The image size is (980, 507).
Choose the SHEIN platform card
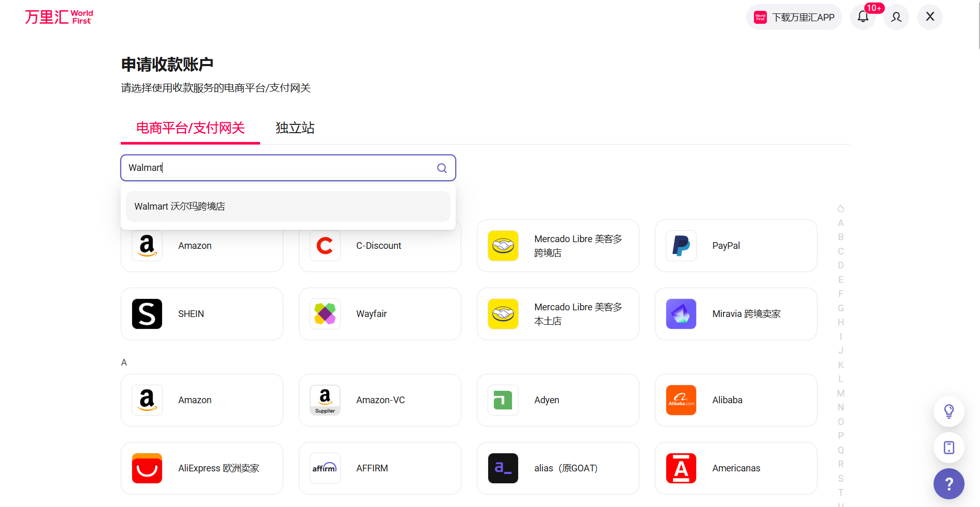click(202, 314)
